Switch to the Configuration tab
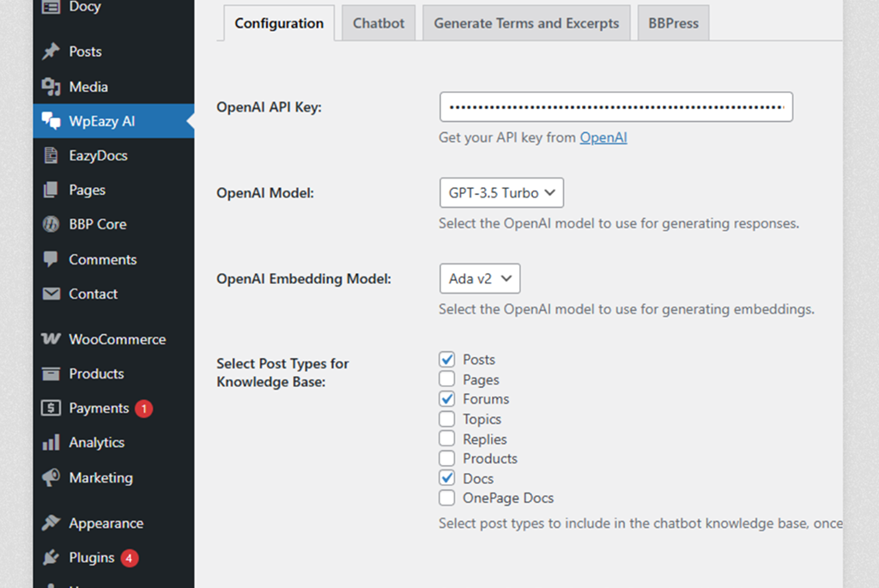 pos(279,23)
